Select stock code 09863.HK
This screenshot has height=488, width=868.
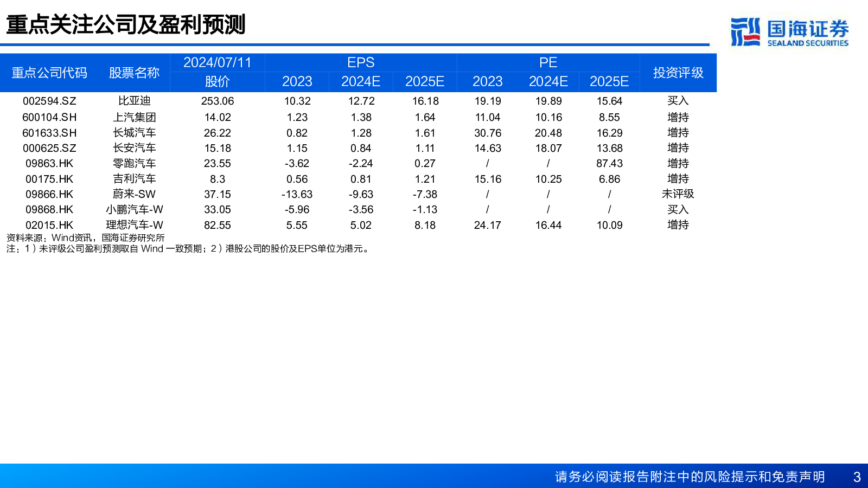coord(49,163)
